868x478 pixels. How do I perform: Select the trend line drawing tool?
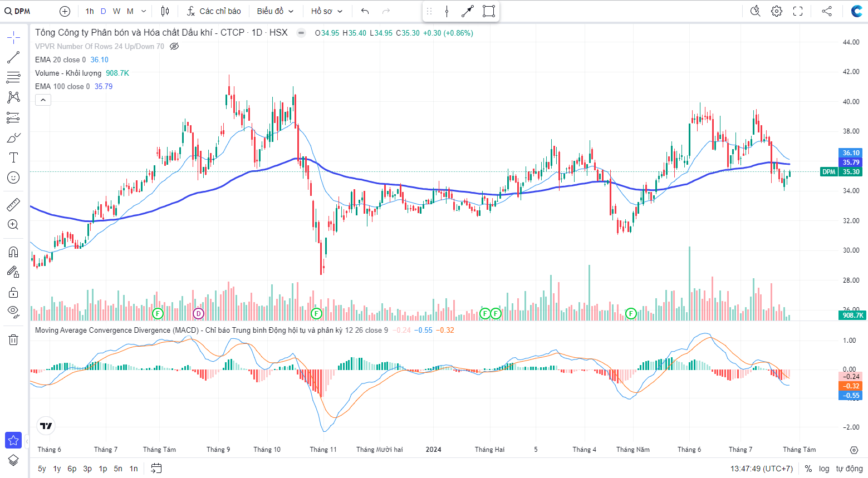coord(13,57)
